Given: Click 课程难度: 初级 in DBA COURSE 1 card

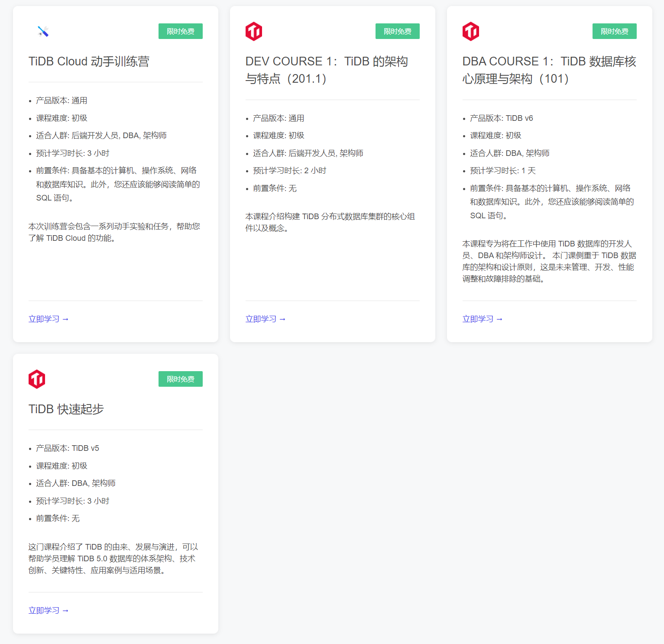Looking at the screenshot, I should tap(496, 136).
